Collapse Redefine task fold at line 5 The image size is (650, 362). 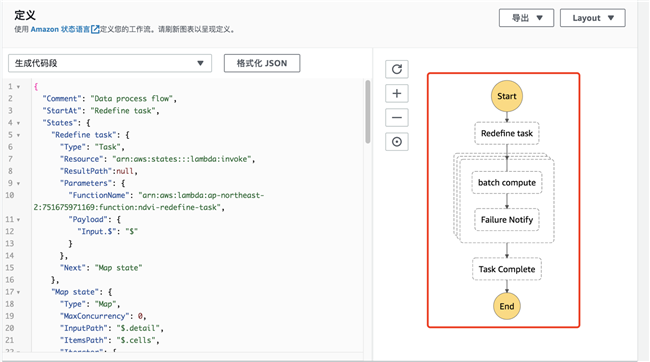pyautogui.click(x=18, y=135)
